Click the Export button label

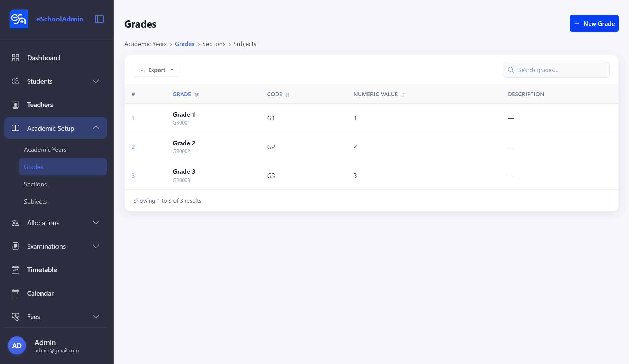[x=156, y=70]
